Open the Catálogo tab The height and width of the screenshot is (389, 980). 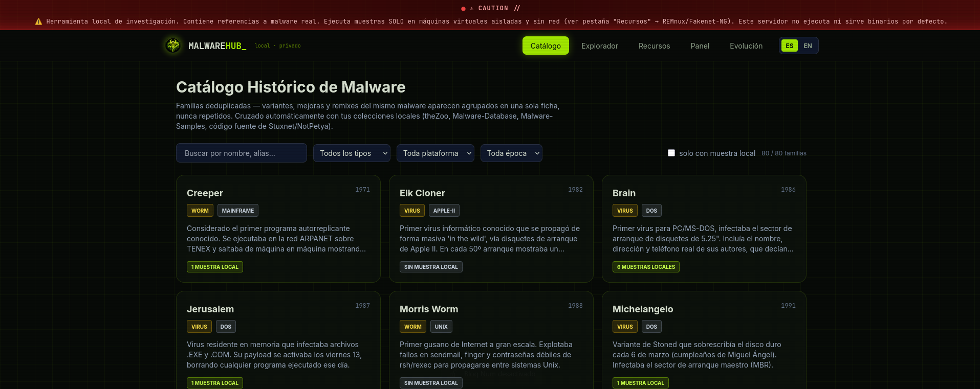pyautogui.click(x=546, y=45)
